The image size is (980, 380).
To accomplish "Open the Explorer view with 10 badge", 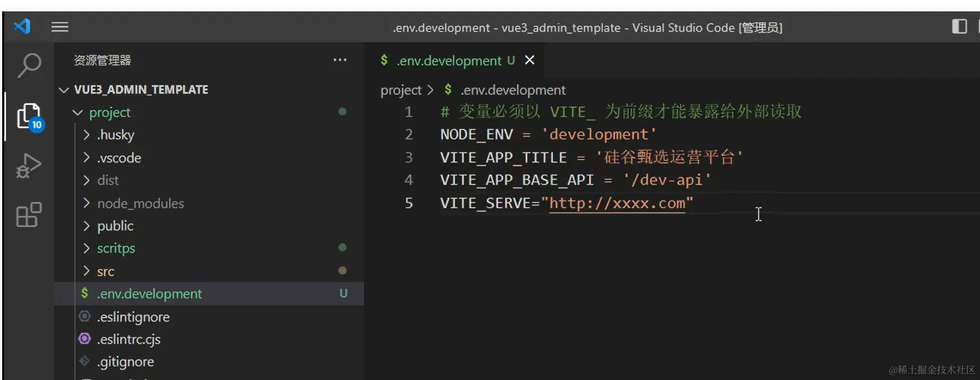I will [30, 118].
